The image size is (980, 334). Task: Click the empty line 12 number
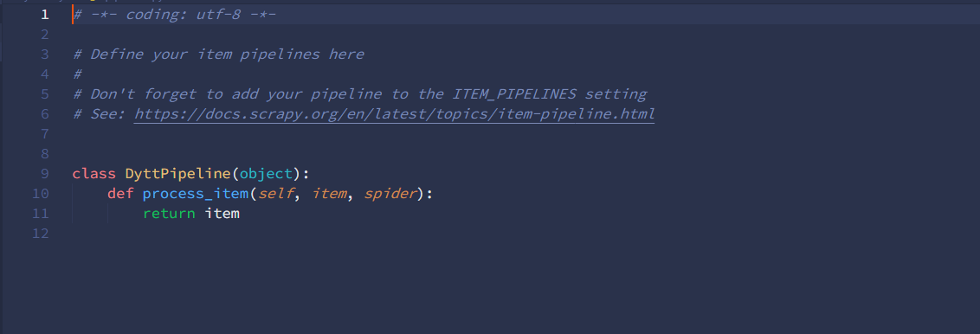click(40, 234)
